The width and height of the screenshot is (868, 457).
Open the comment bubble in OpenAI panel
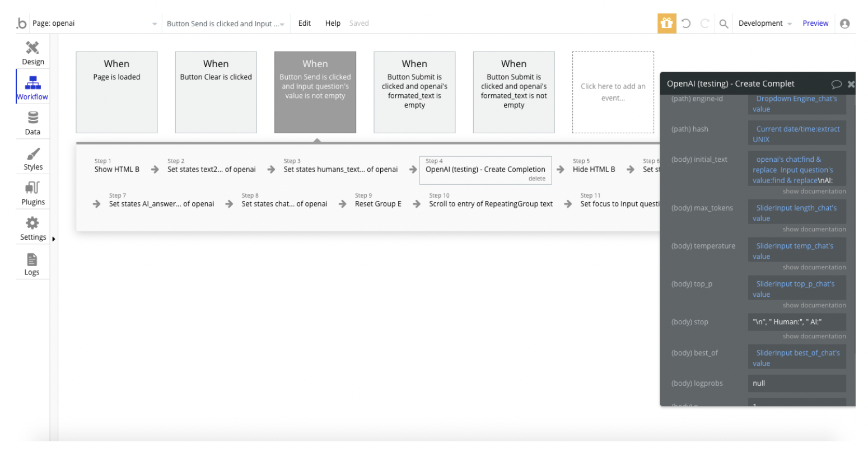836,84
